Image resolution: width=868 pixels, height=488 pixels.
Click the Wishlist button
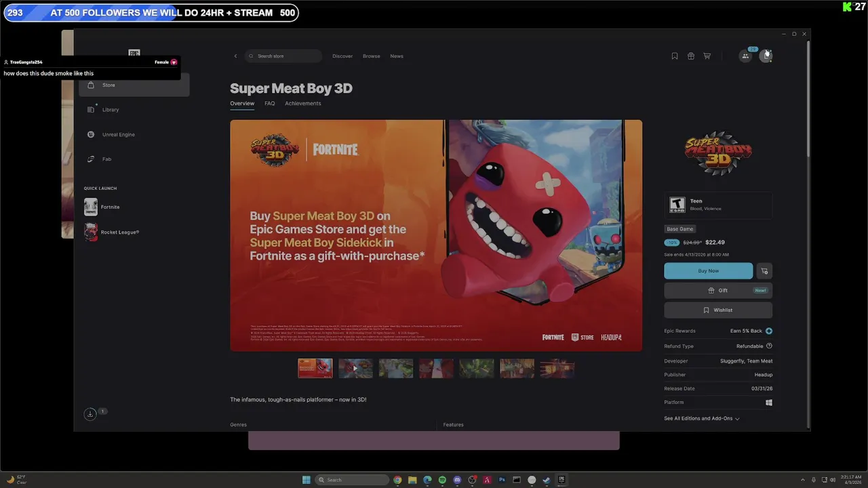click(x=718, y=310)
